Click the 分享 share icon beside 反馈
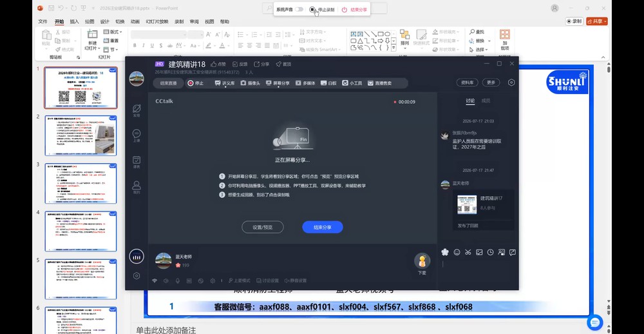The image size is (644, 334). point(257,64)
